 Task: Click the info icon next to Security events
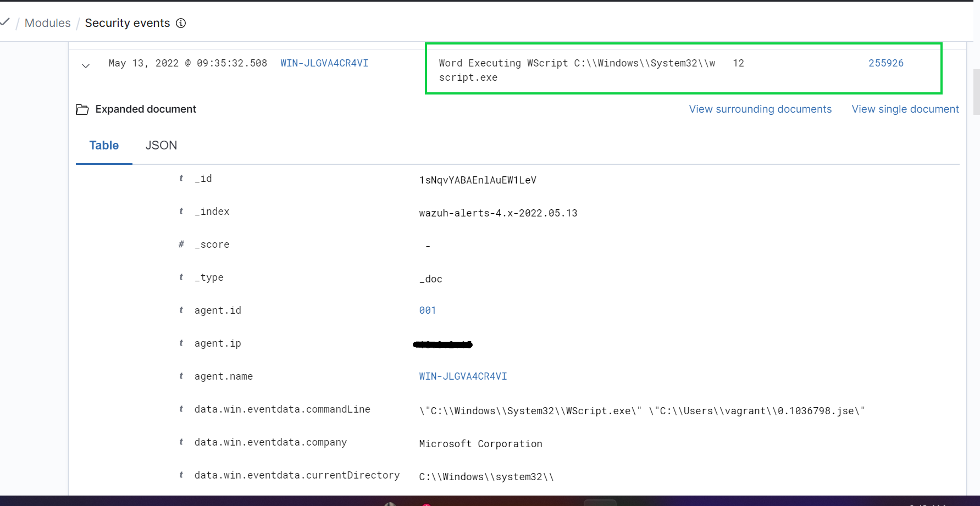tap(181, 23)
